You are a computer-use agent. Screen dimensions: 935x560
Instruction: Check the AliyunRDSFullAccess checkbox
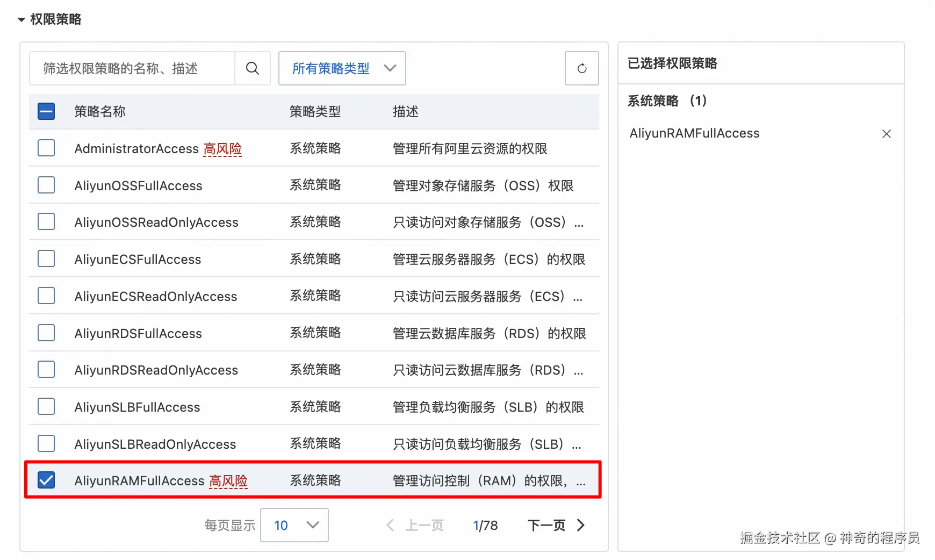click(x=46, y=333)
